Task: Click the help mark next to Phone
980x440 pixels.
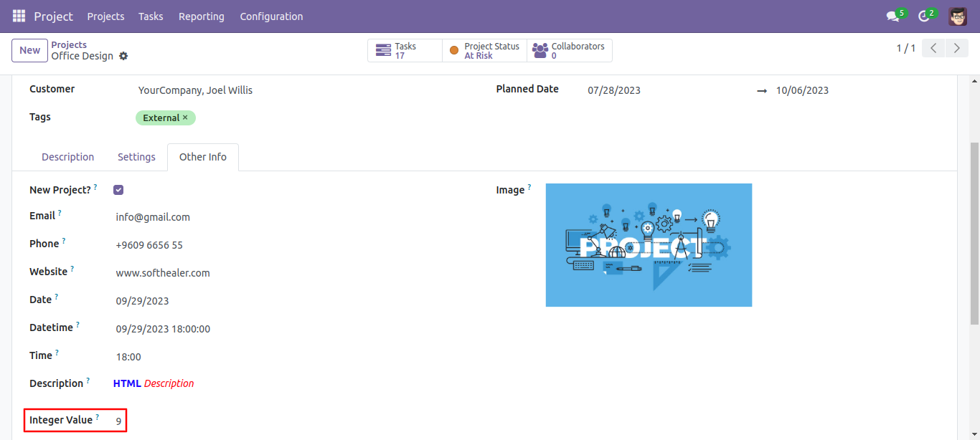Action: [63, 241]
